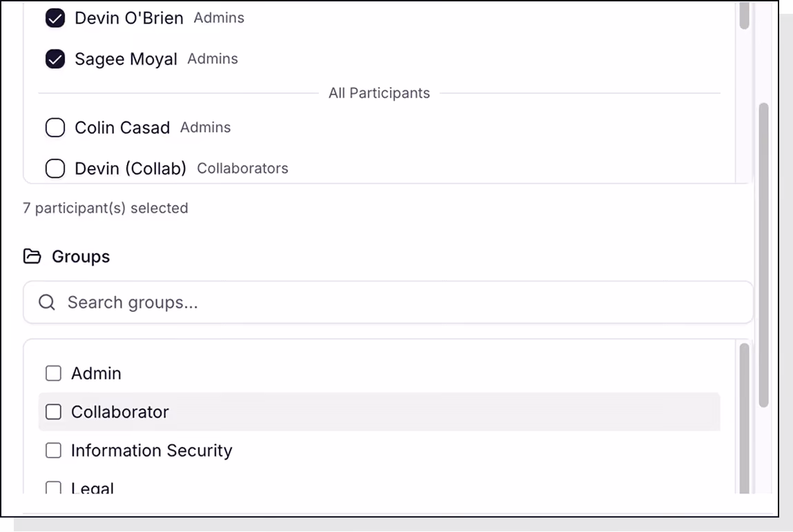Image resolution: width=793 pixels, height=532 pixels.
Task: Click the Admin group name
Action: [x=96, y=373]
